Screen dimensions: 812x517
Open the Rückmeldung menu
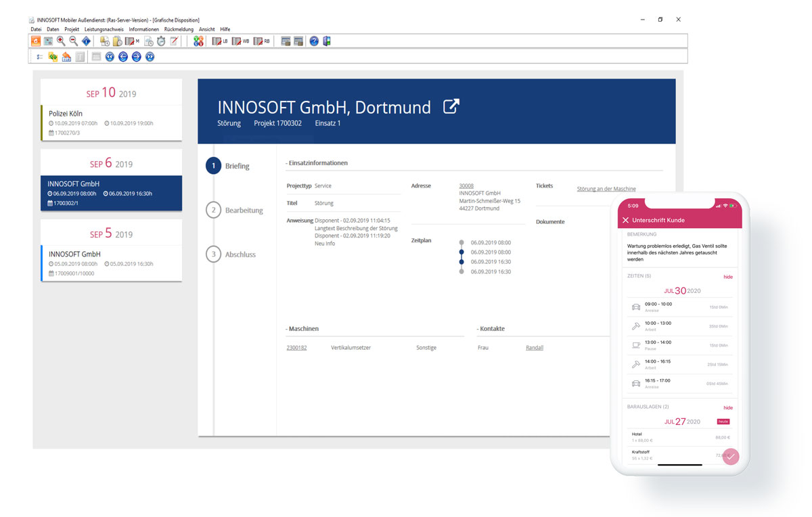179,30
